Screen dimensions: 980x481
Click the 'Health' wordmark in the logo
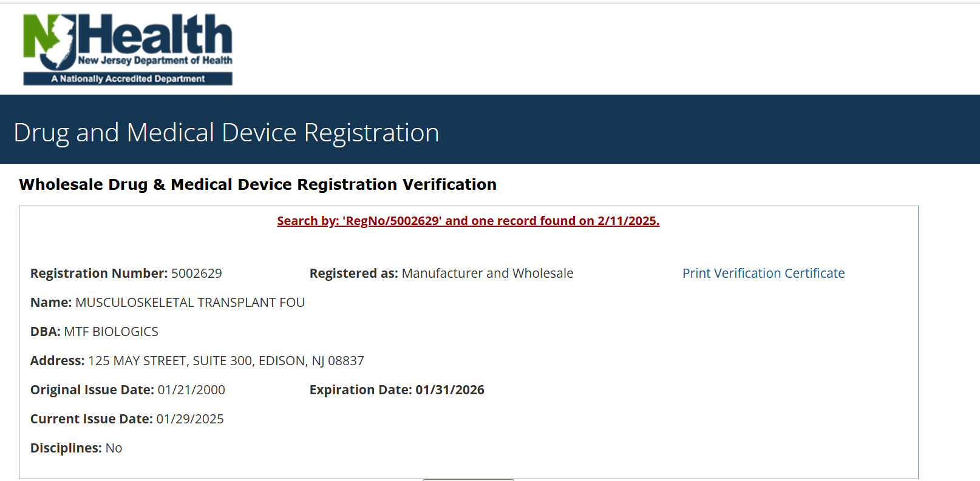(x=158, y=36)
